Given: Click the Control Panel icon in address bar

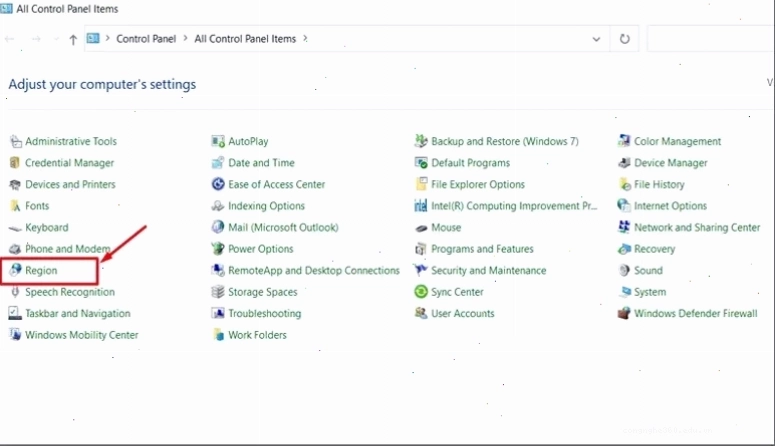Looking at the screenshot, I should [x=93, y=38].
